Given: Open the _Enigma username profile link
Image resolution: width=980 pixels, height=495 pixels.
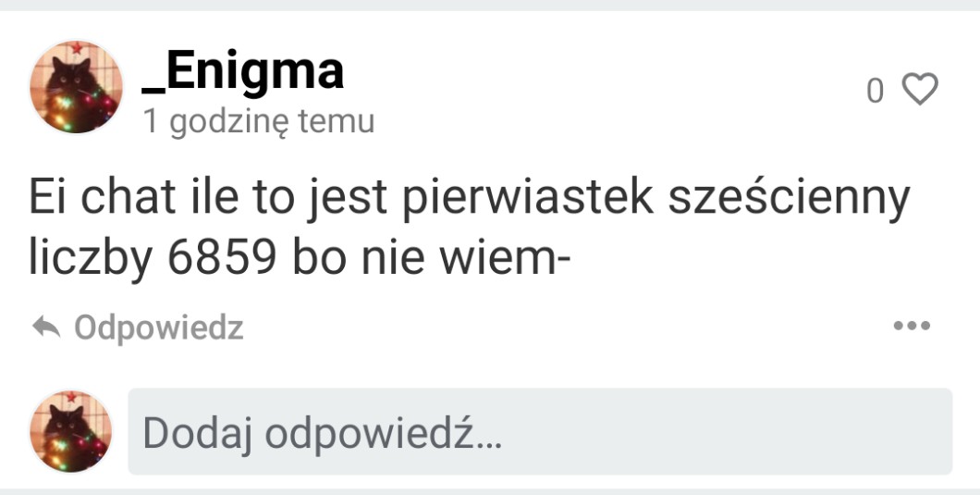Looking at the screenshot, I should [x=242, y=70].
